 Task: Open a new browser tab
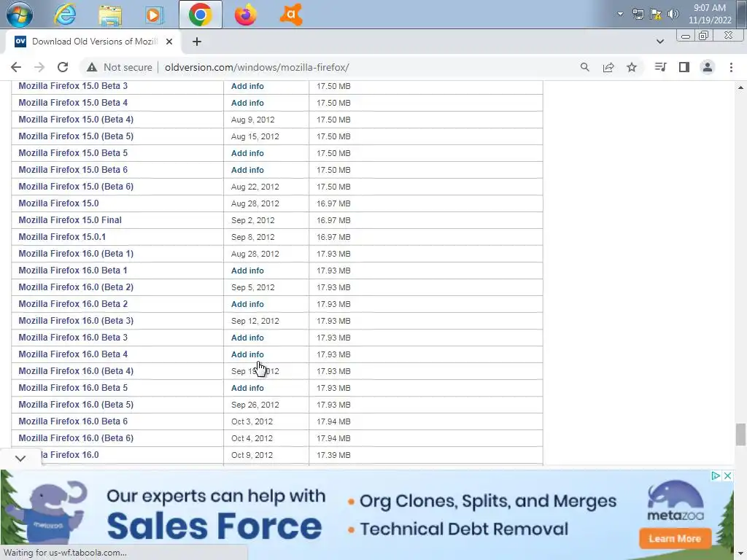(x=197, y=42)
